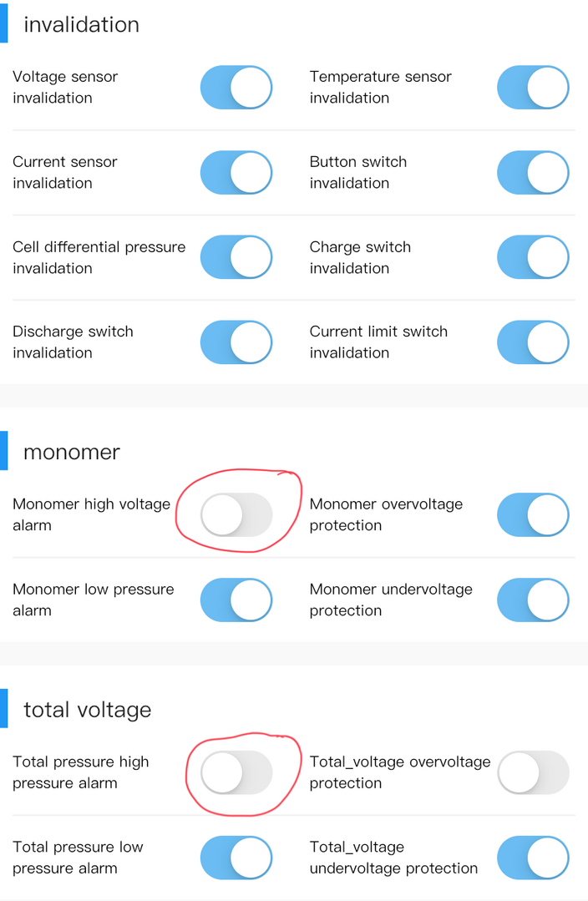Select the monomer section header
The height and width of the screenshot is (901, 588).
[x=72, y=453]
